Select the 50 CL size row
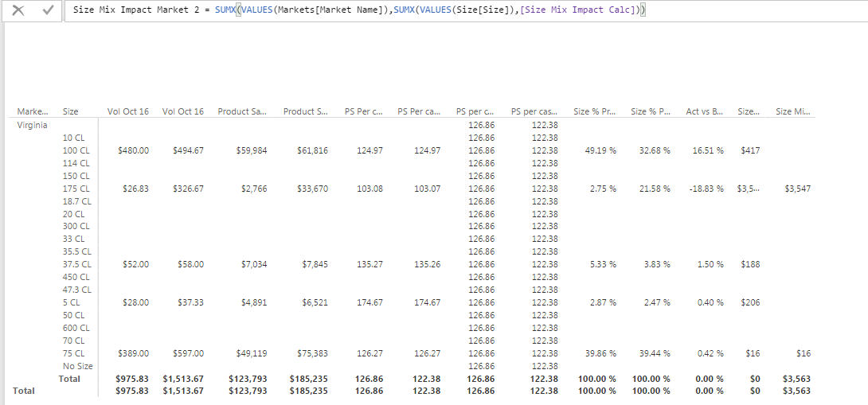Screen dimensions: 868x405 pos(73,315)
